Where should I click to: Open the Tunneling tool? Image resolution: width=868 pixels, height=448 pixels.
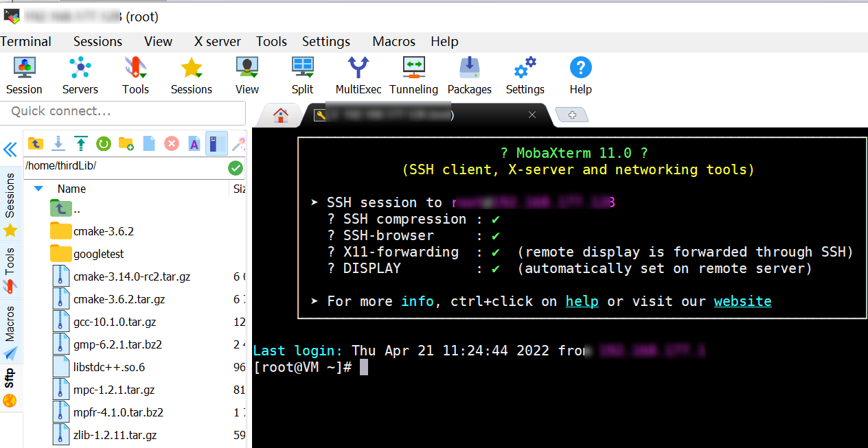pos(413,74)
